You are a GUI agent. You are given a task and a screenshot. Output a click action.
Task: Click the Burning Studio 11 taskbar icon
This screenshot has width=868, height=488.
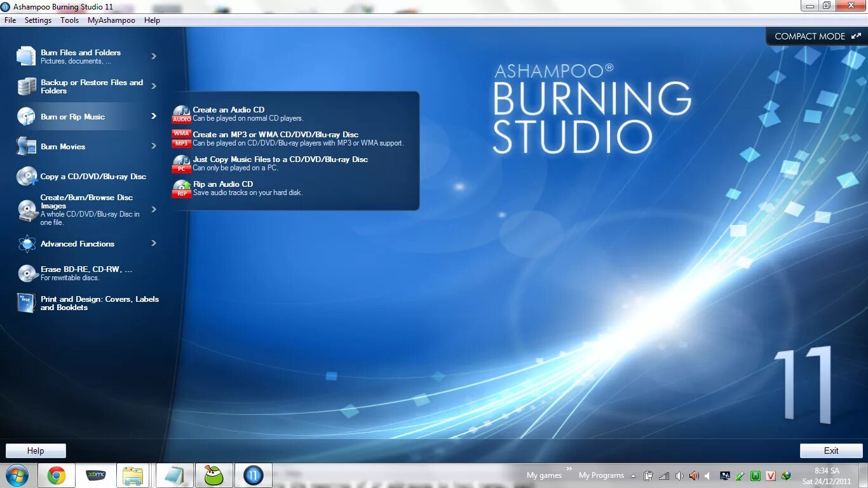click(253, 475)
